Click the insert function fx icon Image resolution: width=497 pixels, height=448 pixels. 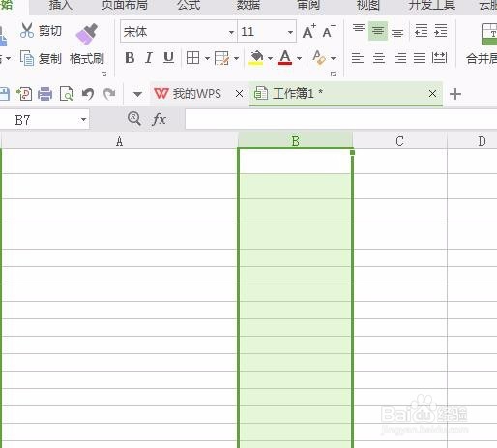tap(159, 119)
